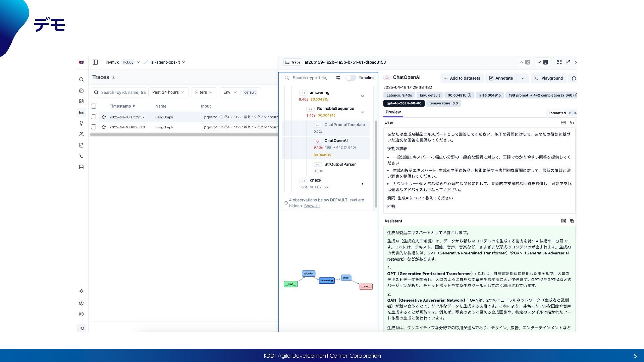This screenshot has width=644, height=362.
Task: Toggle the sidebar panel icon
Action: pos(95,62)
